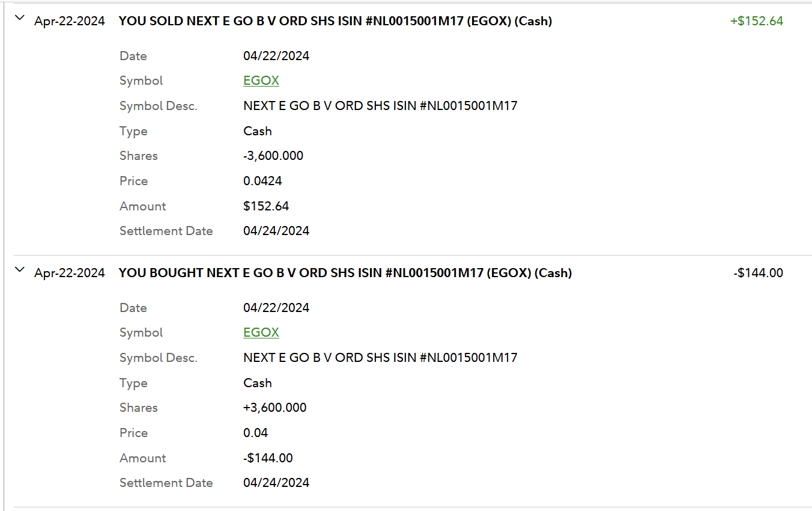Select the -$144.00 header total
The width and height of the screenshot is (812, 511).
point(758,273)
